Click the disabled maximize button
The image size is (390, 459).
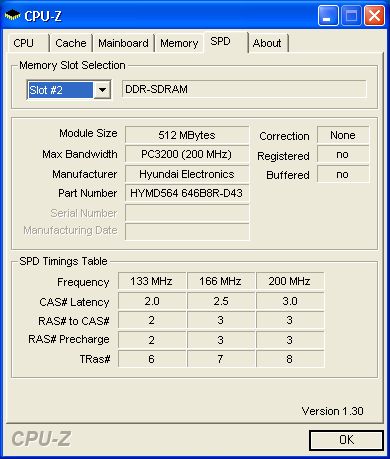pyautogui.click(x=351, y=16)
